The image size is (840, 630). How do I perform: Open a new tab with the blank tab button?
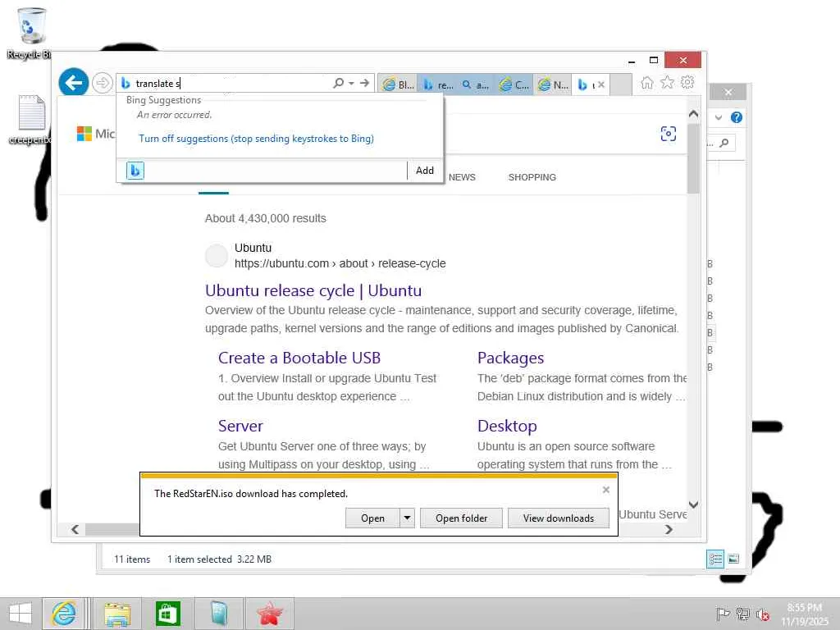[621, 84]
